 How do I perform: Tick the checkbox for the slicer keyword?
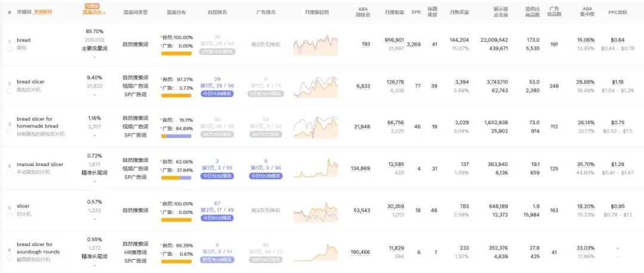tap(10, 214)
